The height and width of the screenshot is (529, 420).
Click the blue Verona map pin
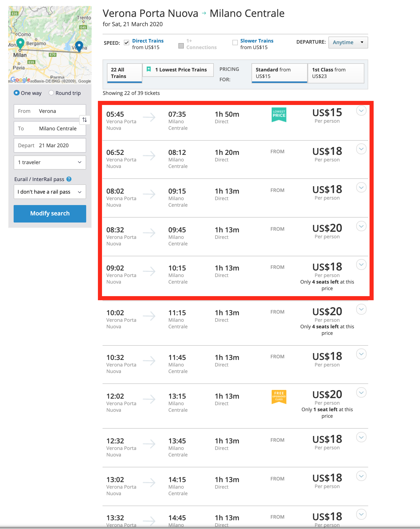(x=79, y=46)
